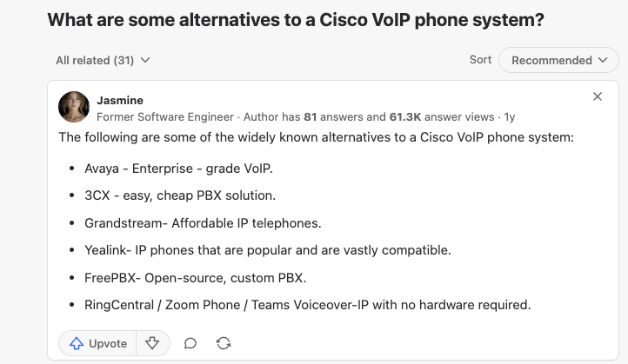The width and height of the screenshot is (628, 364).
Task: Click the share/repost circular arrows icon
Action: (x=224, y=343)
